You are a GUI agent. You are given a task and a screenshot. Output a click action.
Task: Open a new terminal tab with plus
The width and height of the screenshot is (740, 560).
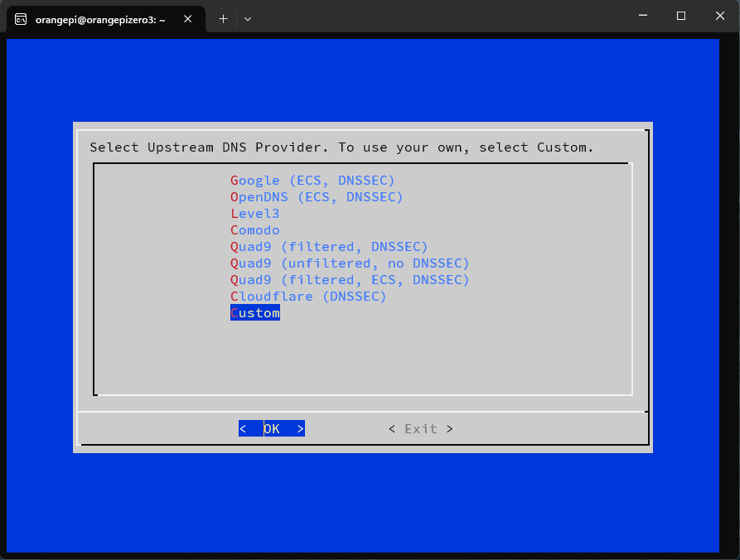click(x=223, y=18)
